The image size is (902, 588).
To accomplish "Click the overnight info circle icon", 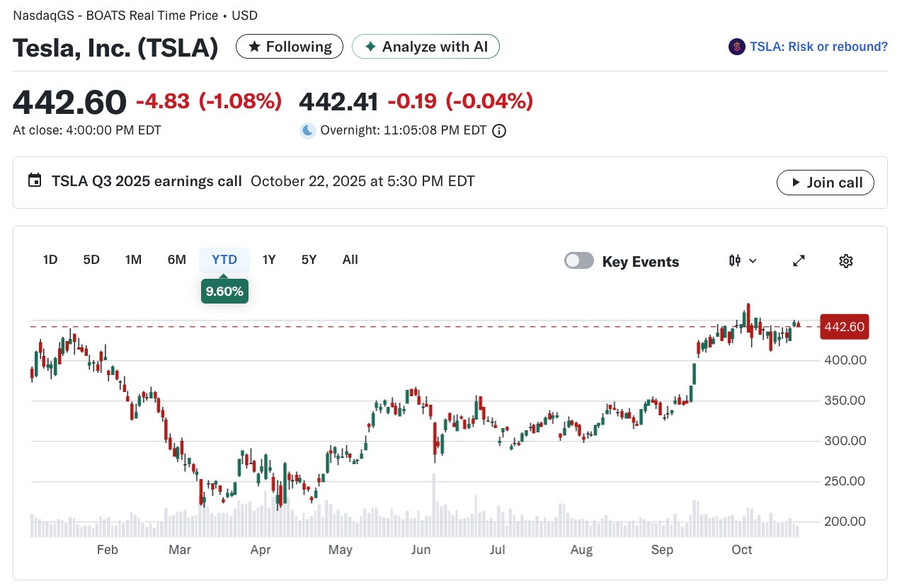I will tap(499, 131).
